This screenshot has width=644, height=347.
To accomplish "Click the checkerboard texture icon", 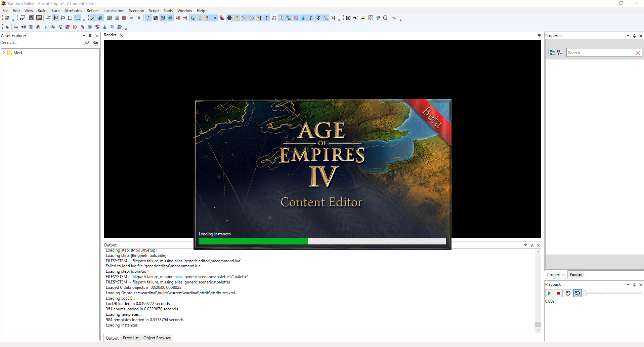I will coord(156,18).
